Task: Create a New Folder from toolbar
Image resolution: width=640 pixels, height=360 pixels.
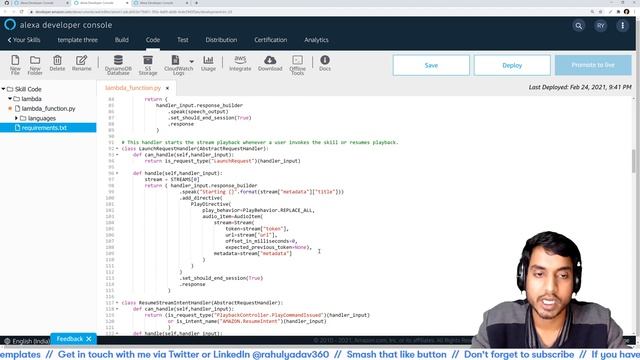Action: click(x=35, y=64)
